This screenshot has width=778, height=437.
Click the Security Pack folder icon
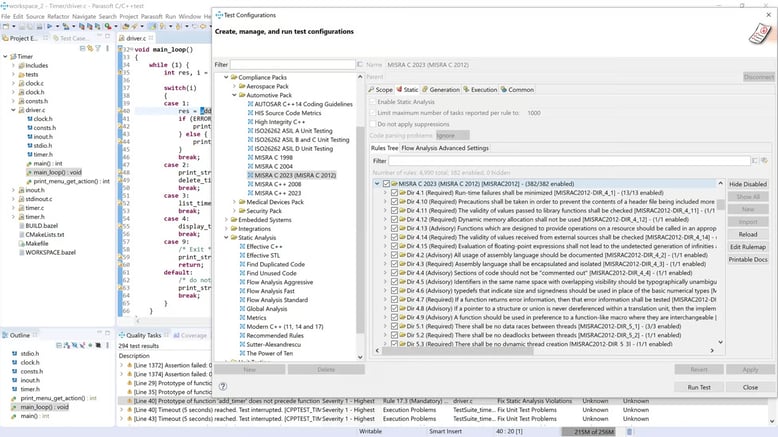click(240, 211)
